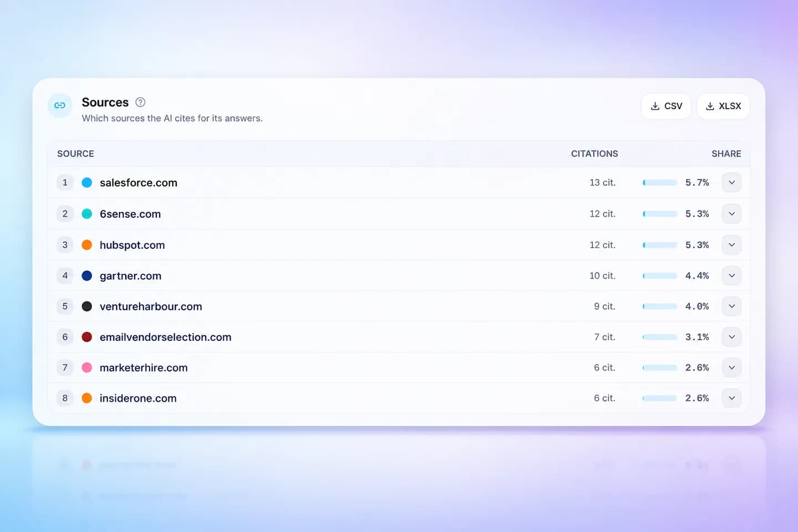Expand the insiderone.com row
798x532 pixels.
pos(731,398)
